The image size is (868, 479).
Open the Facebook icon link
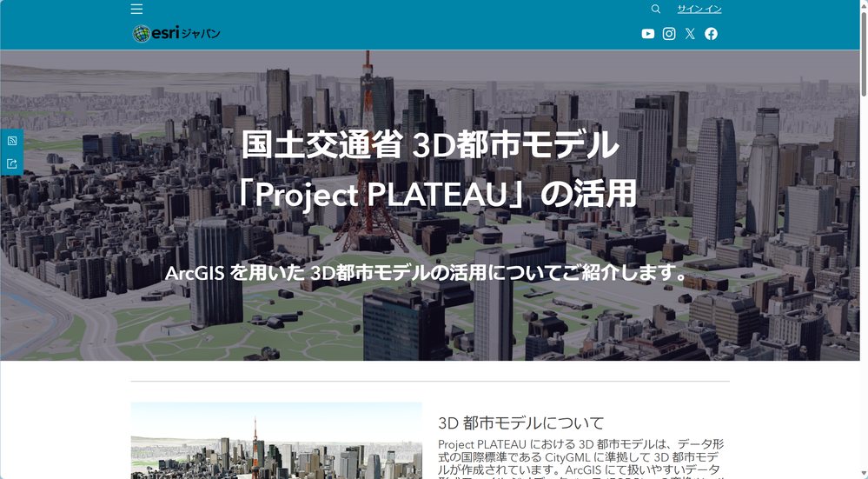(x=711, y=34)
